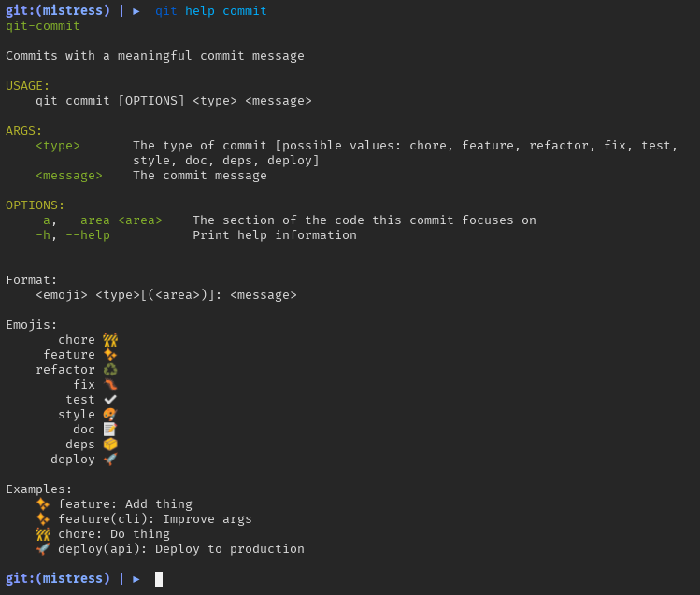Click the green <type> argument under ARGS
Viewport: 700px width, 595px height.
[x=58, y=146]
